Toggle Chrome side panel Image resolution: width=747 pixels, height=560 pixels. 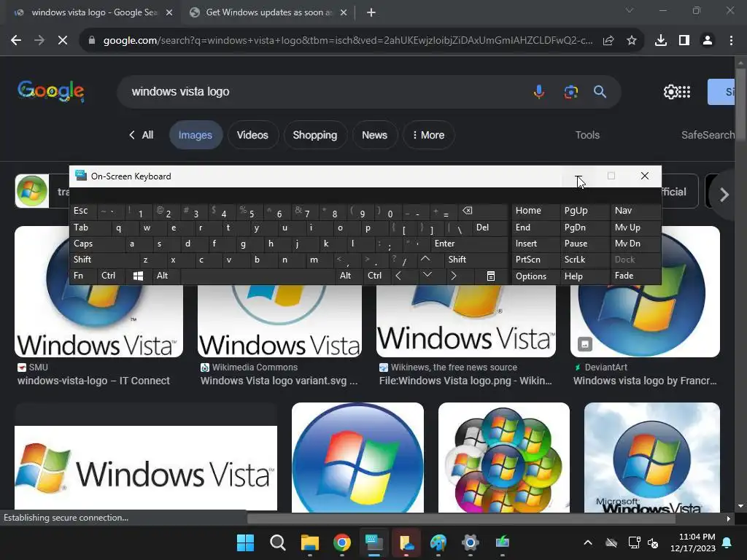(684, 41)
